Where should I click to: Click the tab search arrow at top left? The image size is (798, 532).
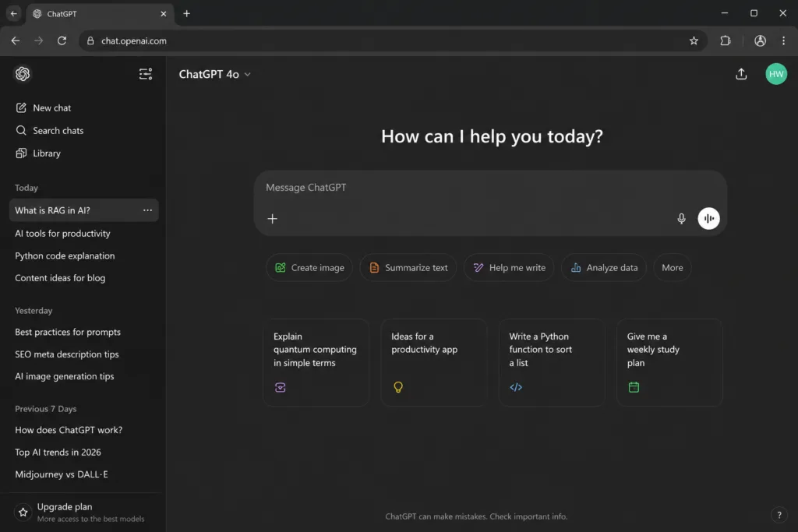tap(14, 14)
